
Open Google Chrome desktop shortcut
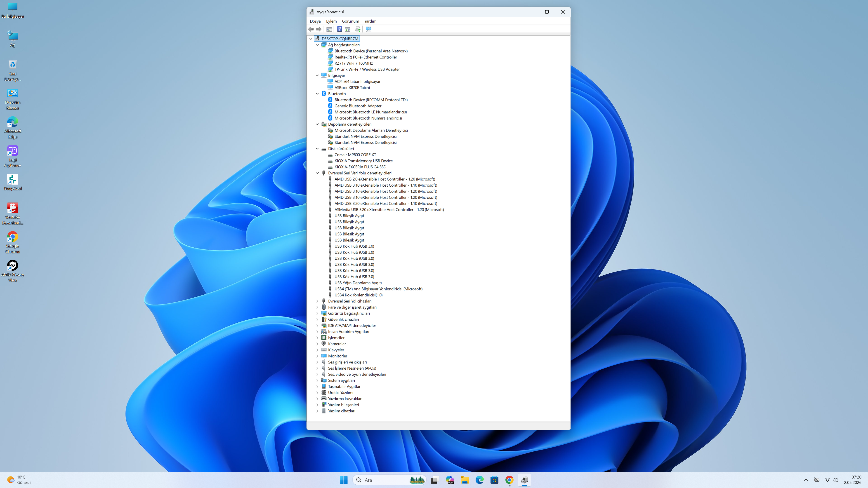12,242
